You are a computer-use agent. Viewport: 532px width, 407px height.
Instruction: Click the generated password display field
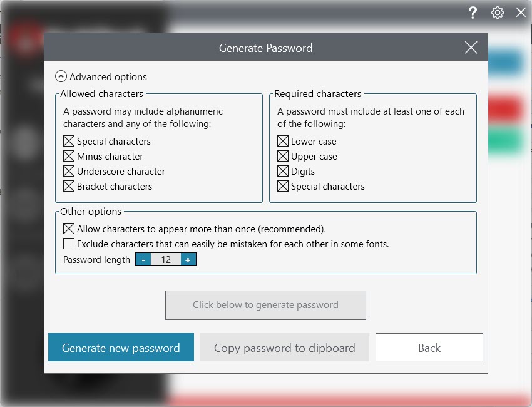pos(265,305)
